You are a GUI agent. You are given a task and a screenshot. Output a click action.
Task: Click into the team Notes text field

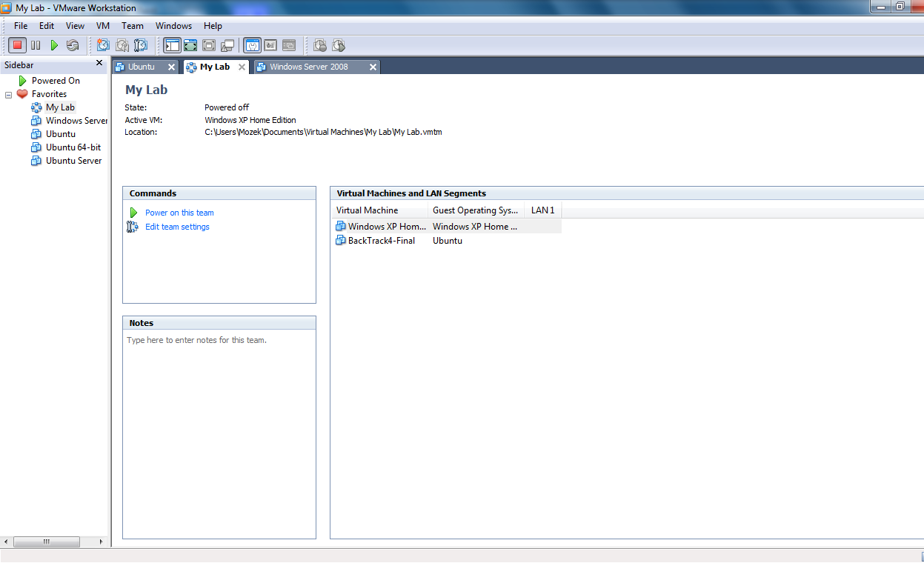tap(219, 434)
